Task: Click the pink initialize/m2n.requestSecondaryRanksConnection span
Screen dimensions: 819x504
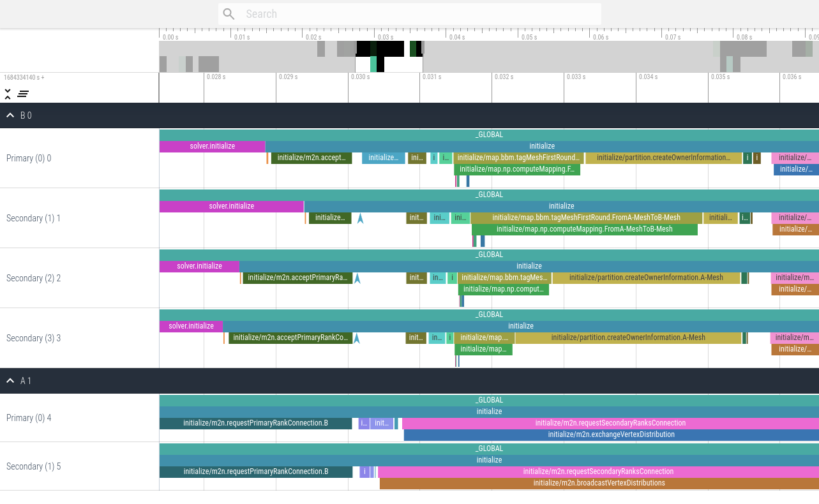Action: pyautogui.click(x=611, y=423)
